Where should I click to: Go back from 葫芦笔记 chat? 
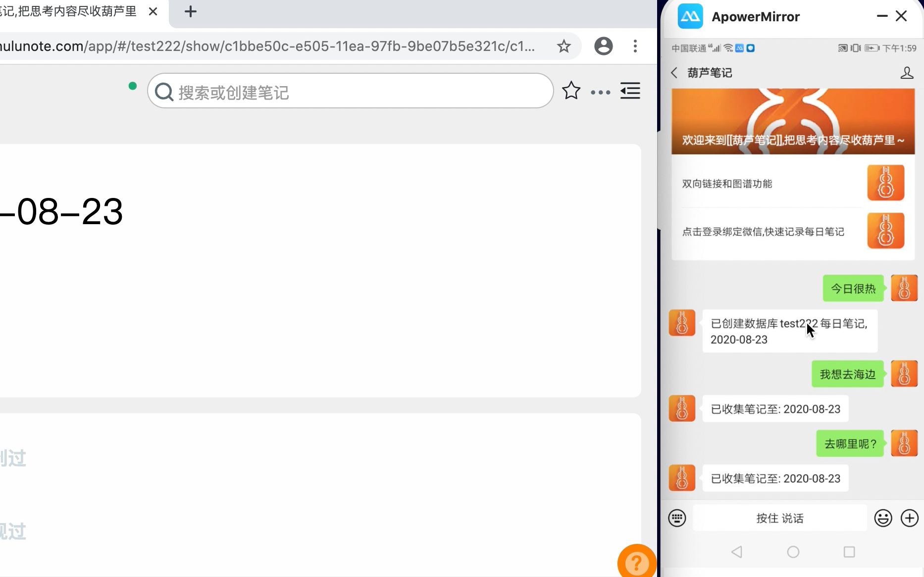674,73
